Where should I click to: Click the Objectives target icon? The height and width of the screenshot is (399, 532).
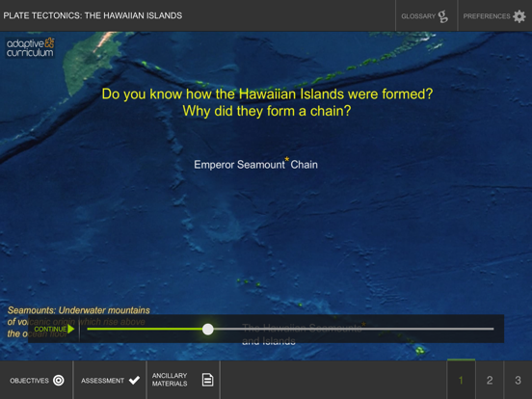click(59, 381)
